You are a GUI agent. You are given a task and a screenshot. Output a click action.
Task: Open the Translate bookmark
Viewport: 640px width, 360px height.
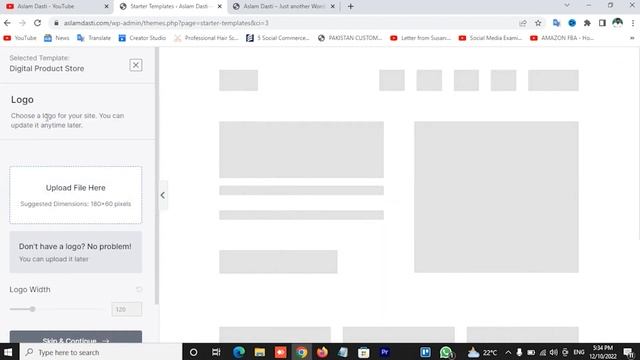(94, 38)
